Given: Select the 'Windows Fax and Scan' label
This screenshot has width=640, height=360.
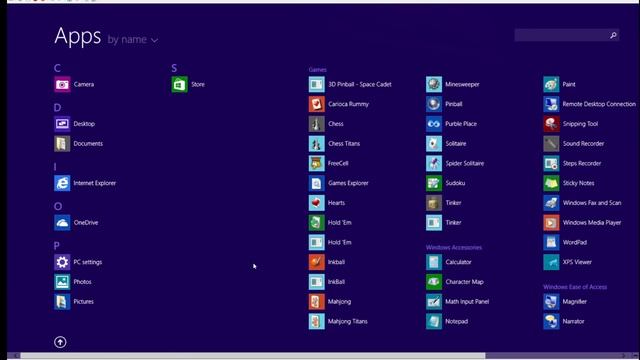Looking at the screenshot, I should click(x=592, y=203).
